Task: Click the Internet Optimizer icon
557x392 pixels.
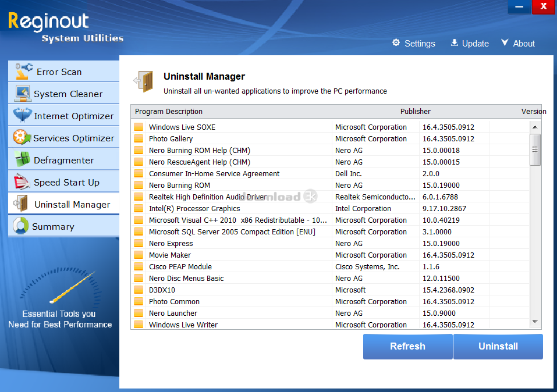Action: (22, 115)
